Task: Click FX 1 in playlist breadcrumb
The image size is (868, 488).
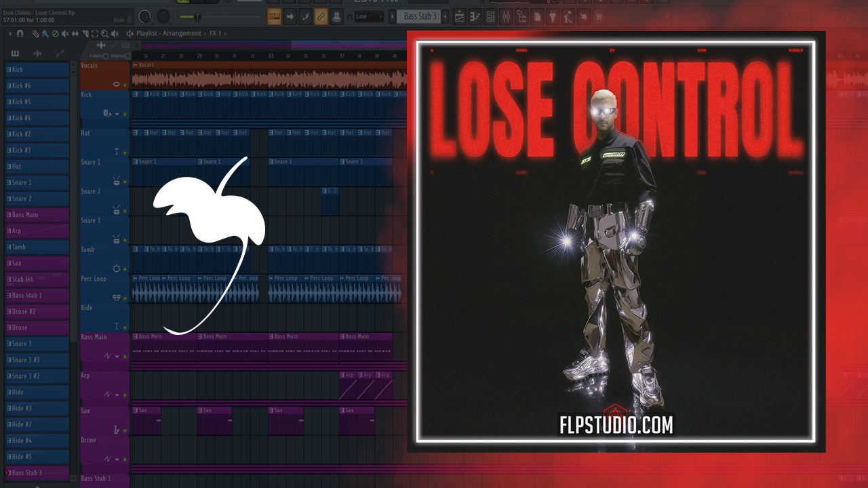Action: [215, 33]
